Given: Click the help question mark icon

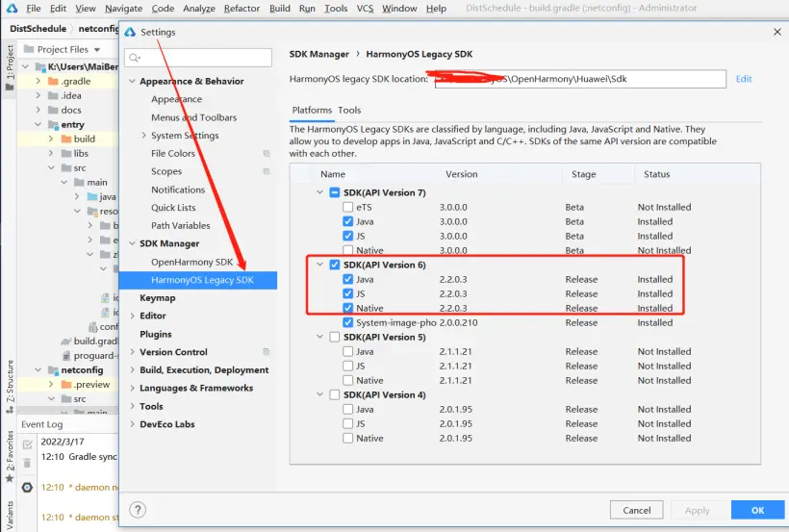Looking at the screenshot, I should pos(138,510).
